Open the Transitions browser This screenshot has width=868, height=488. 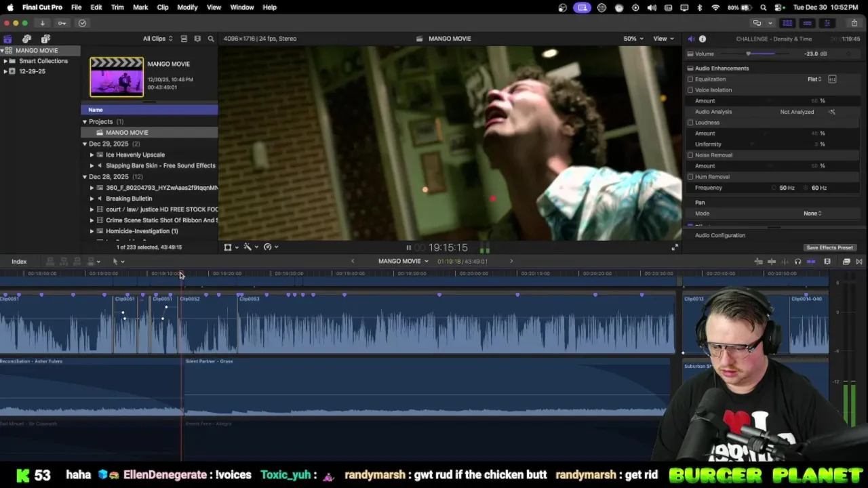(859, 262)
